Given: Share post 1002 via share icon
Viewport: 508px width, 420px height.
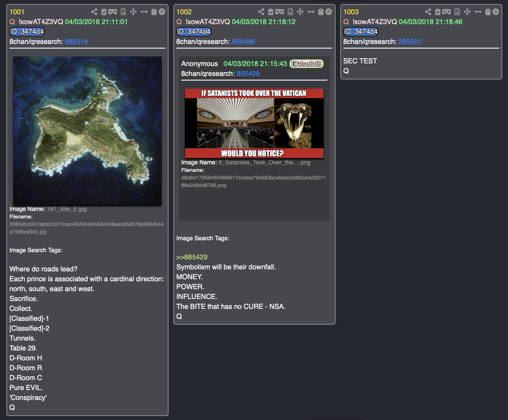Looking at the screenshot, I should click(261, 12).
